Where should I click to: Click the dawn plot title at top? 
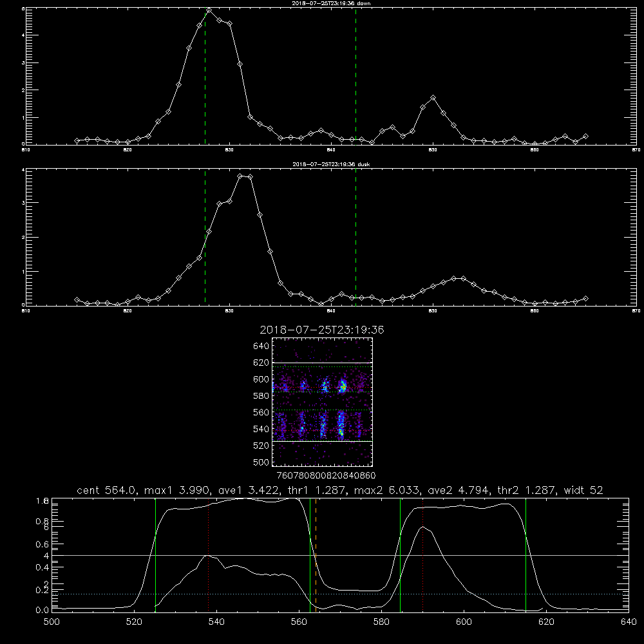331,3
